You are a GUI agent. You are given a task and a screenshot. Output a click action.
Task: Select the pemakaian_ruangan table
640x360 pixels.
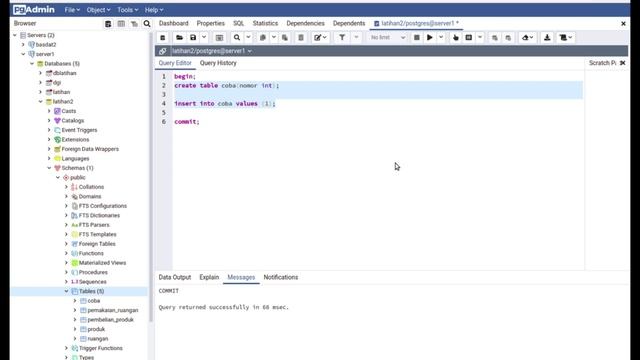(113, 310)
